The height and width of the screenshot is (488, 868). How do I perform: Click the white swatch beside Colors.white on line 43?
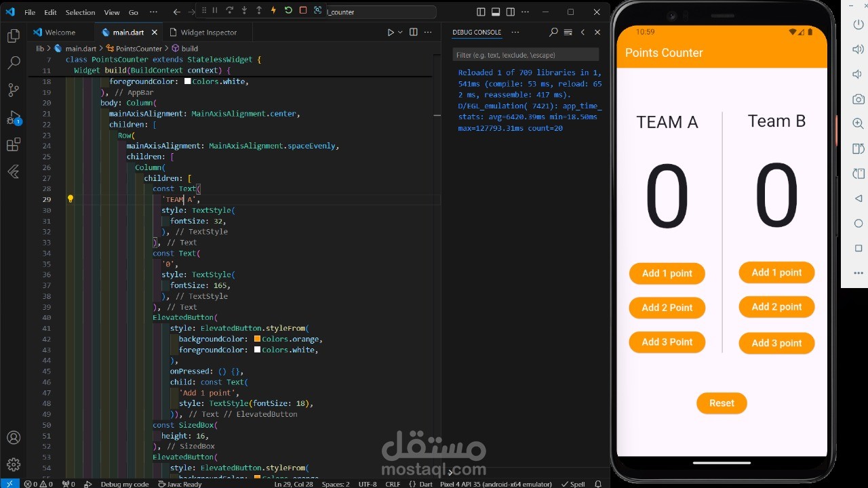click(258, 350)
